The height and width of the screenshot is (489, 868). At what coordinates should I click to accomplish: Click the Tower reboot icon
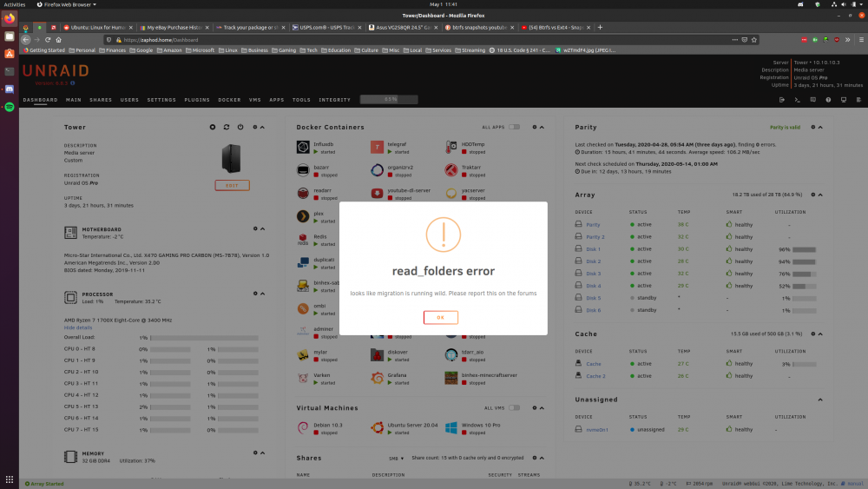pos(227,127)
